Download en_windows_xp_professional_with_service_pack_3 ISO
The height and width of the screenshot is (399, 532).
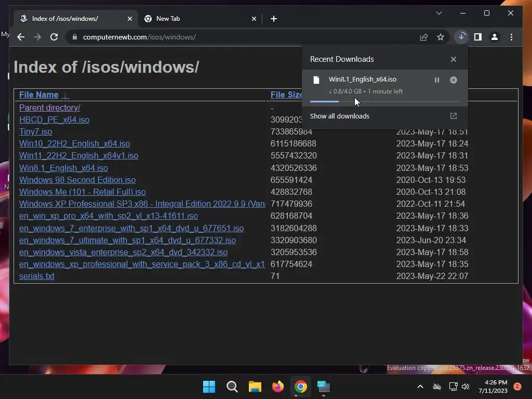click(142, 264)
